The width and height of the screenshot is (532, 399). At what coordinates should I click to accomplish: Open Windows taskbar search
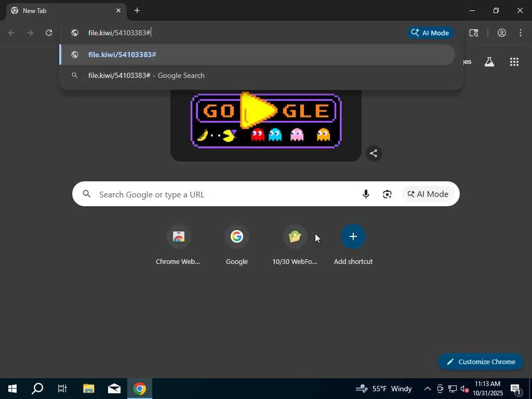37,389
